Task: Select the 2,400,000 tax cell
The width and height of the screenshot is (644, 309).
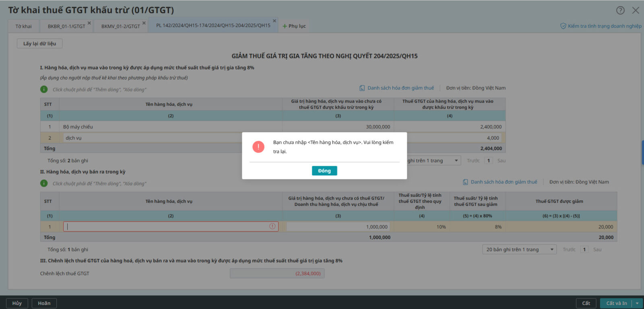Action: 450,127
